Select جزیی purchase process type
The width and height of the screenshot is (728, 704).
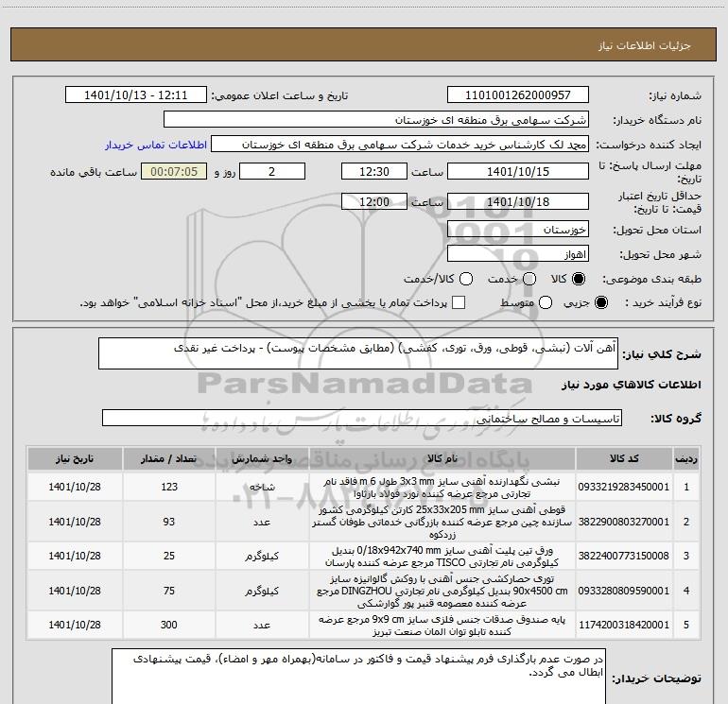[601, 303]
